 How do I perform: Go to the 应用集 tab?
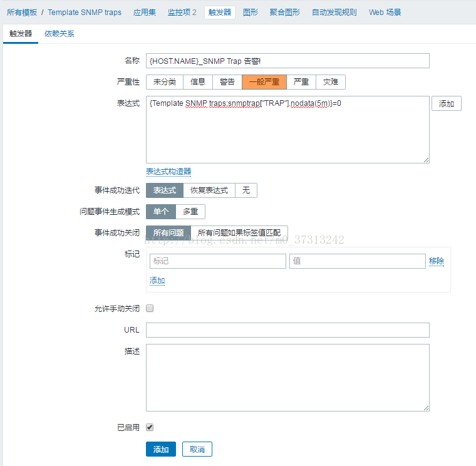(x=145, y=13)
